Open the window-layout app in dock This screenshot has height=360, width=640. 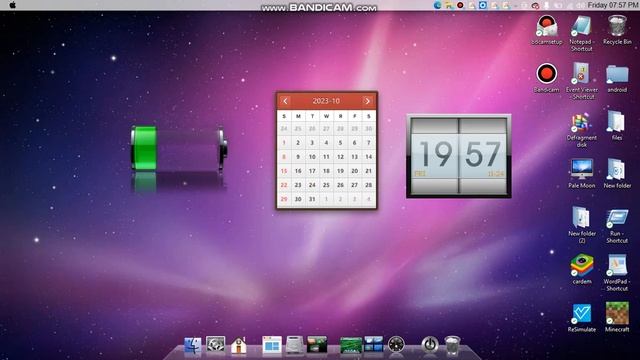click(272, 345)
